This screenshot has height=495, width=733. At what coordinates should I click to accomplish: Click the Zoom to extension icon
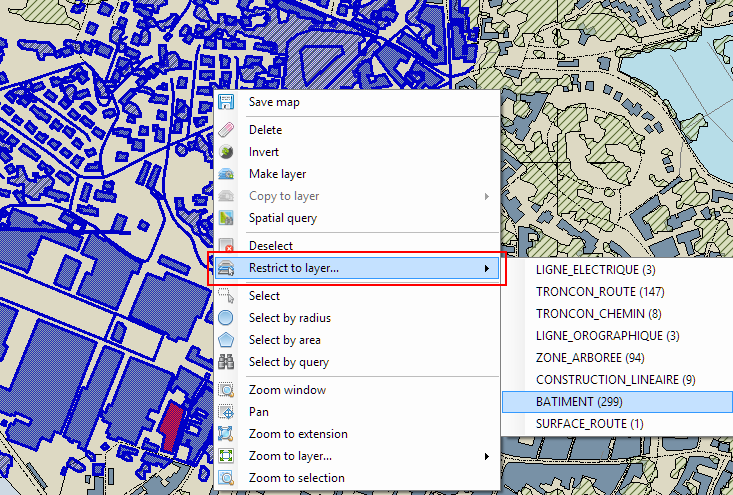[x=226, y=434]
